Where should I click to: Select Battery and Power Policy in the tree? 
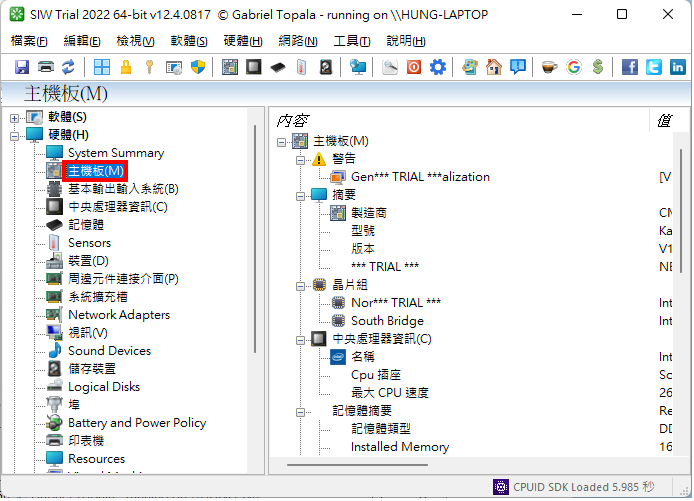pos(137,424)
